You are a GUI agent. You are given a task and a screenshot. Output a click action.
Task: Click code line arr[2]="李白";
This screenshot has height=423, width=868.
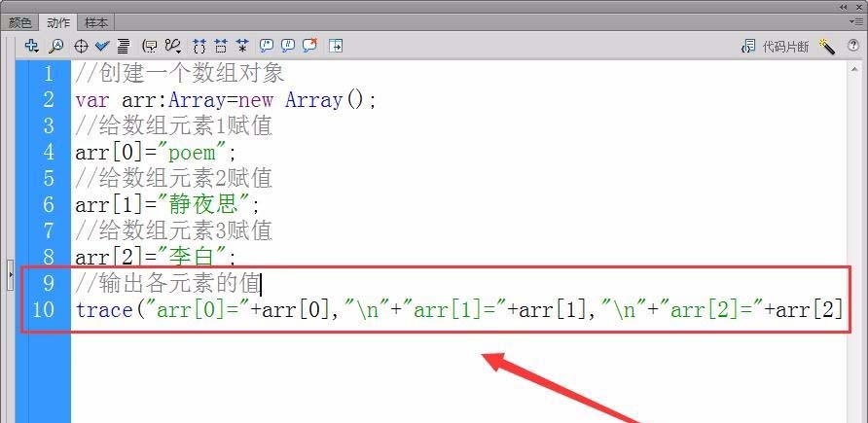coord(157,256)
